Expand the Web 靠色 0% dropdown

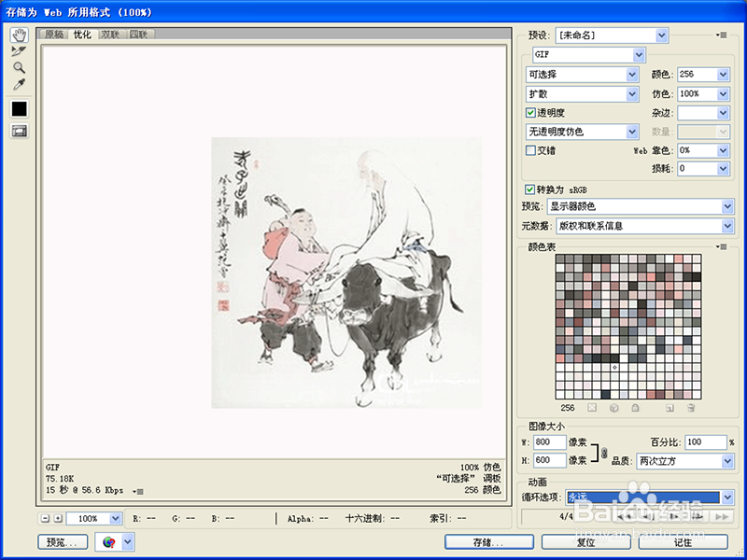coord(723,150)
